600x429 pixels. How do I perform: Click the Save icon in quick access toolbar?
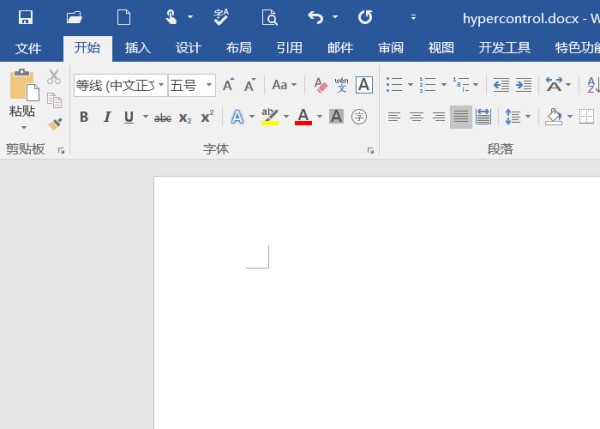pos(25,17)
